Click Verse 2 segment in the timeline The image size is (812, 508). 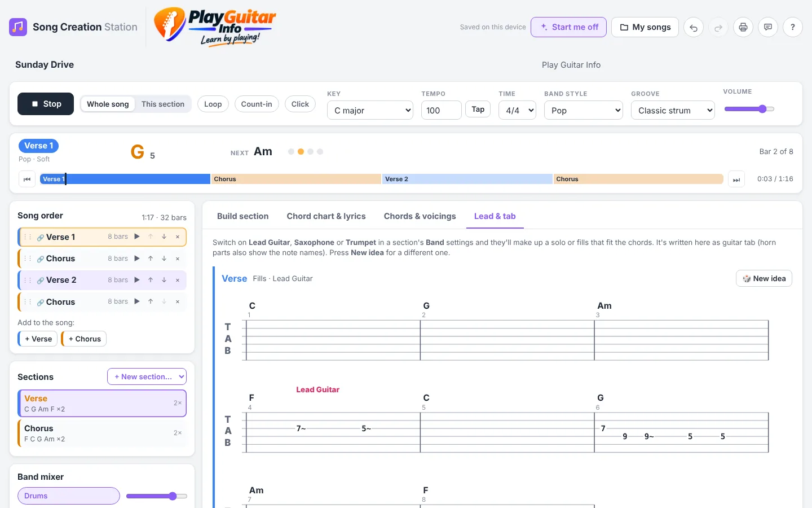pyautogui.click(x=467, y=179)
